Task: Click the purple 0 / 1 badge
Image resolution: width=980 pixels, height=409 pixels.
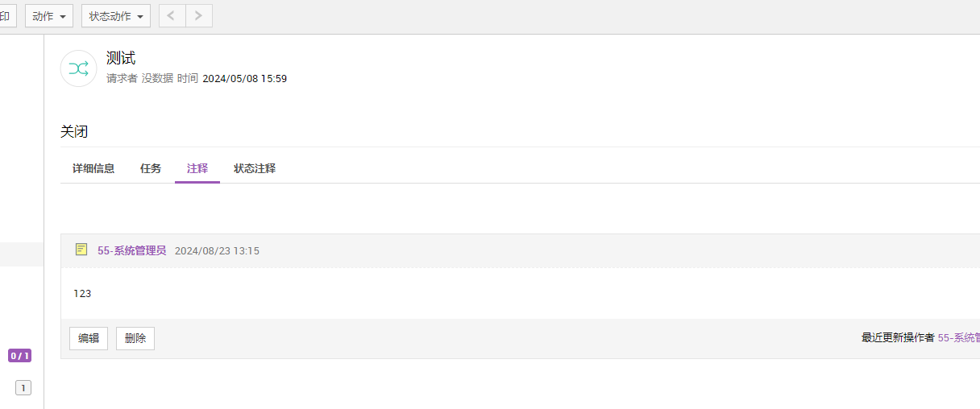Action: tap(19, 356)
